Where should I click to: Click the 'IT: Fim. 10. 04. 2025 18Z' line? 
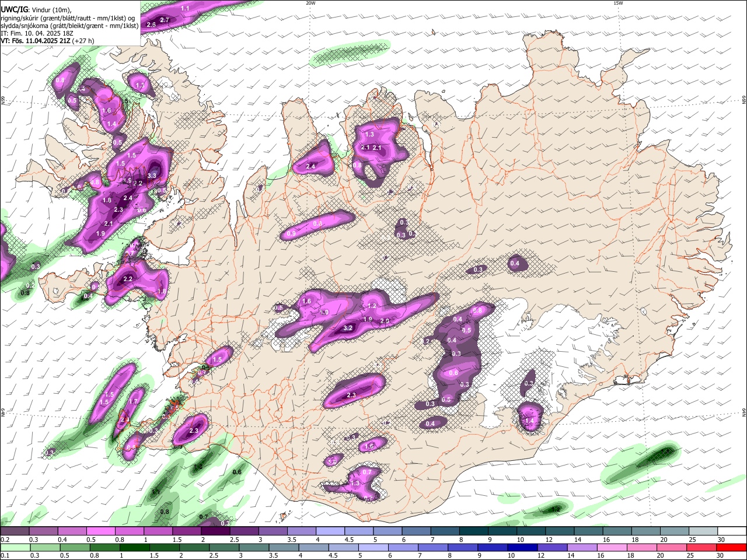[37, 33]
